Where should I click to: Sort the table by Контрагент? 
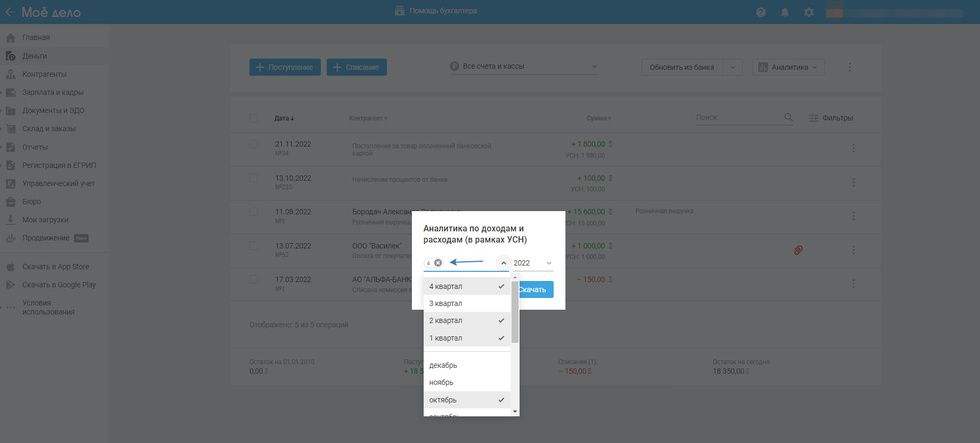click(x=368, y=118)
